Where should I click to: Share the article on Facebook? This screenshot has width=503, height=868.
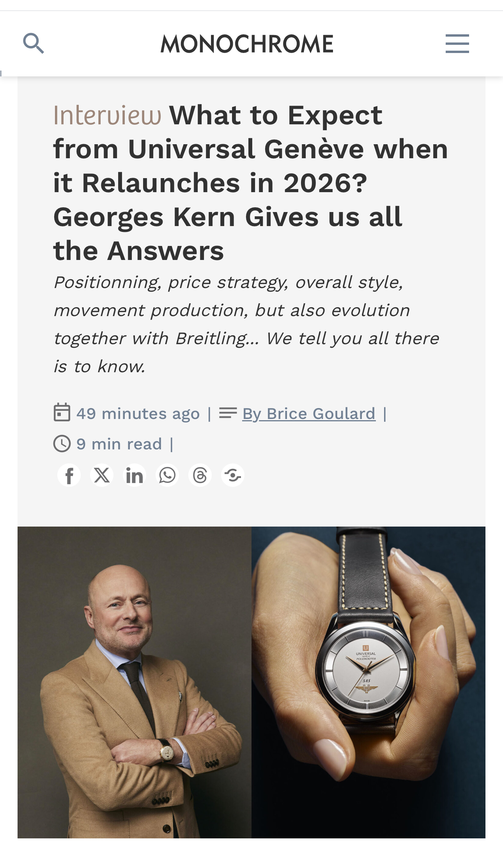(69, 476)
